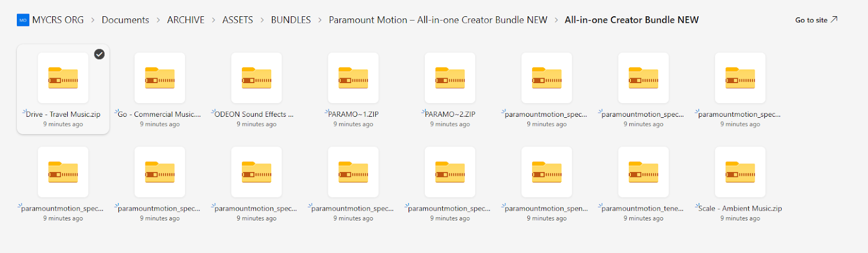868x253 pixels.
Task: Click the MYCRS ORG breadcrumb link
Action: coord(58,20)
